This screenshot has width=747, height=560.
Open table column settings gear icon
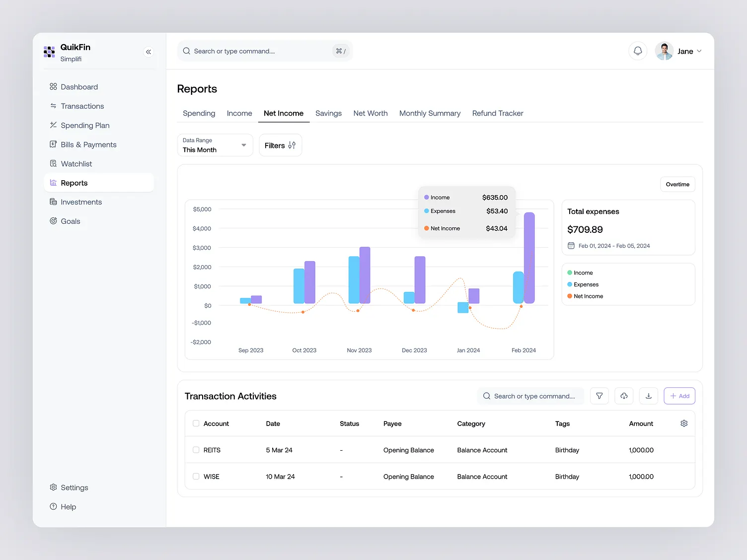684,423
